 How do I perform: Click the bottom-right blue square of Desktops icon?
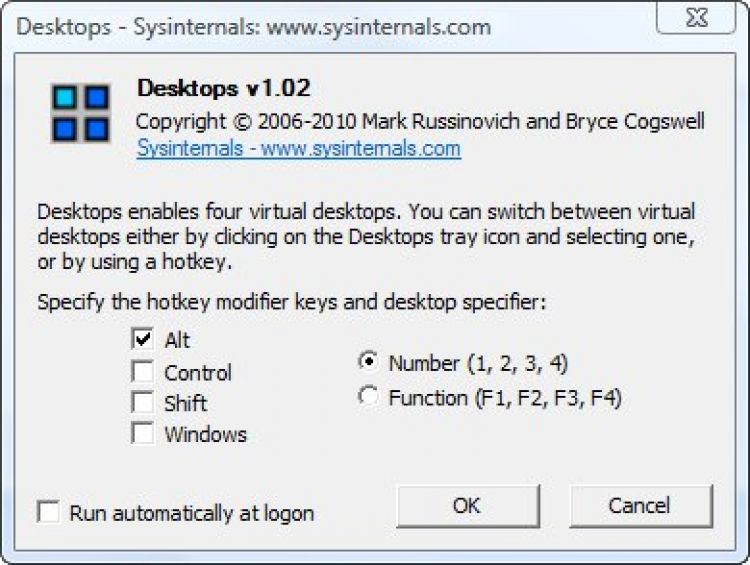(x=96, y=128)
